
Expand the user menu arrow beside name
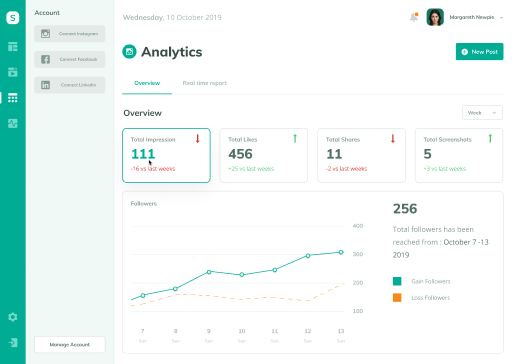(x=501, y=17)
